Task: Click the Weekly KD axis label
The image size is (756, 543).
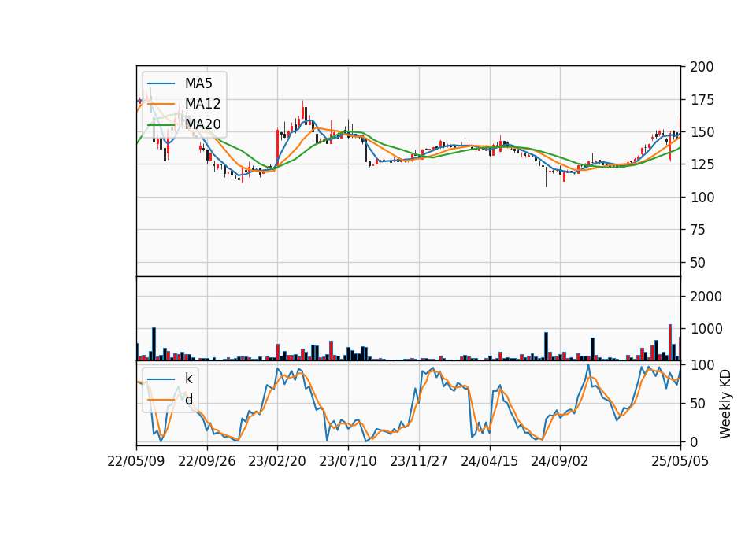Action: [x=724, y=404]
